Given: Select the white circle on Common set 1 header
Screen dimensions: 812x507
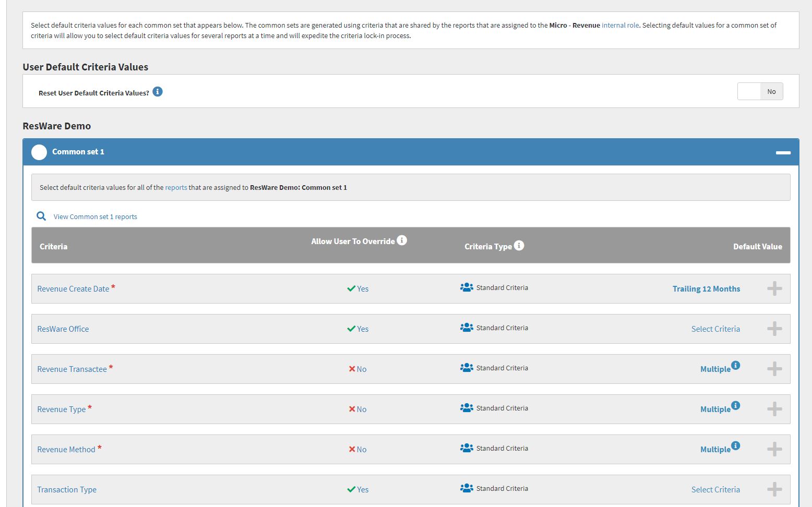Looking at the screenshot, I should 39,152.
